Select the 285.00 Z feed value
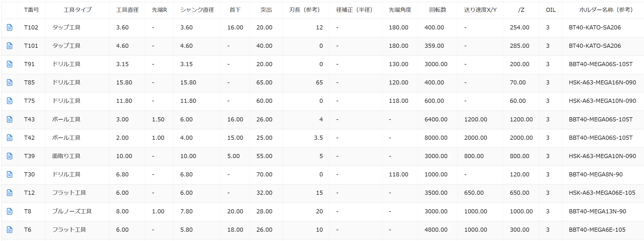 [x=519, y=46]
